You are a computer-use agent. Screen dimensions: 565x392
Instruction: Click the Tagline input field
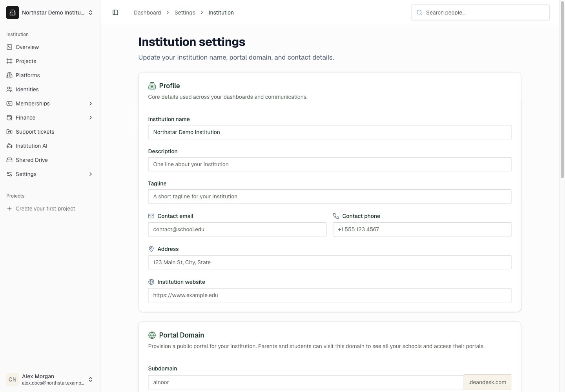point(330,196)
